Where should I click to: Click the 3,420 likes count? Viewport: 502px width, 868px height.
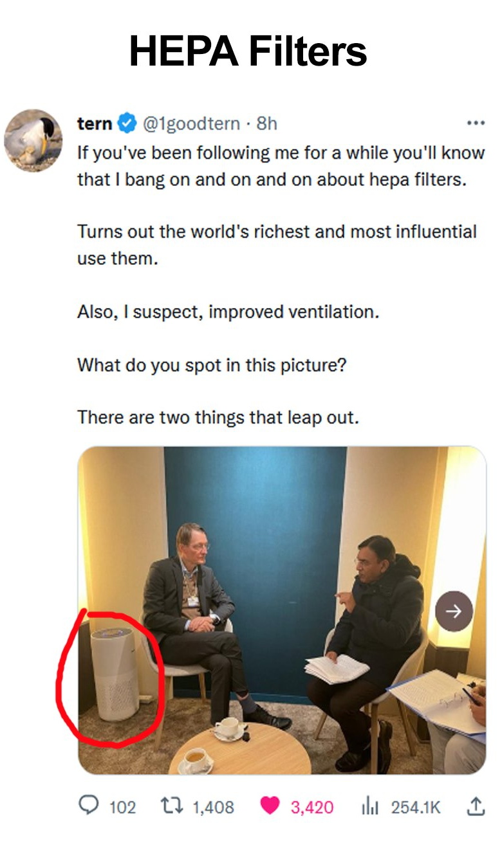click(x=312, y=807)
